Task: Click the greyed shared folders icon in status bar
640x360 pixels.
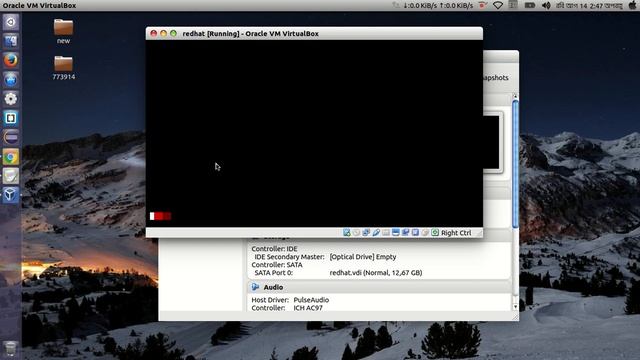Action: pos(386,233)
